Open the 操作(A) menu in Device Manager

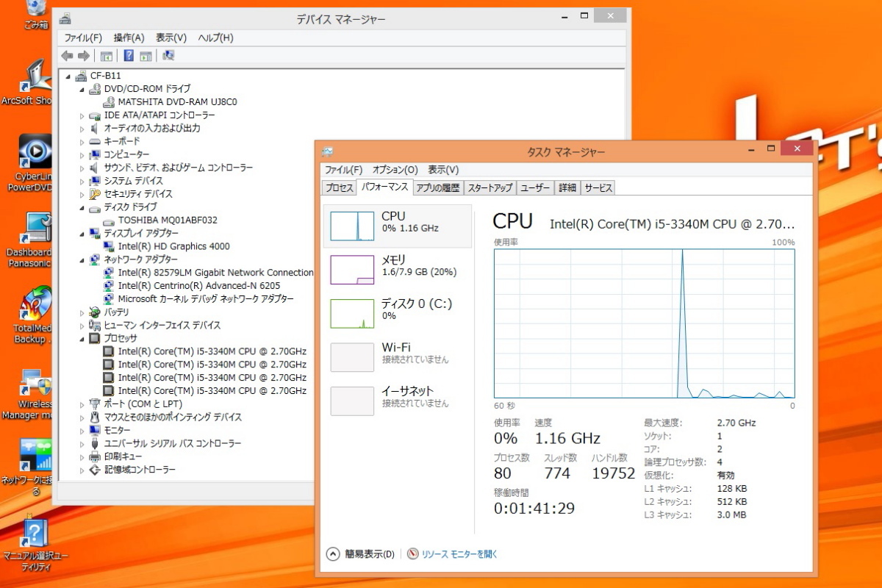tap(129, 37)
